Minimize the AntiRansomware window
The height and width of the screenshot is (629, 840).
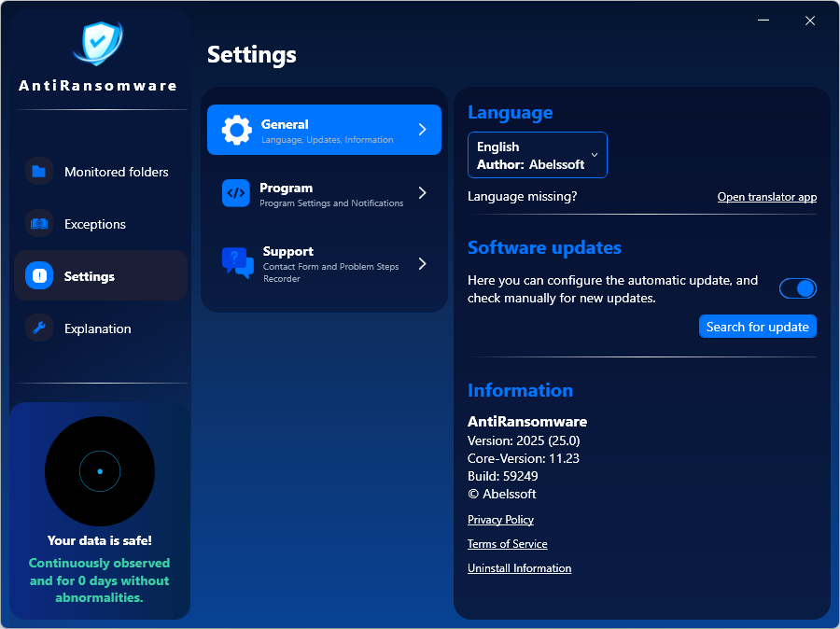(763, 21)
